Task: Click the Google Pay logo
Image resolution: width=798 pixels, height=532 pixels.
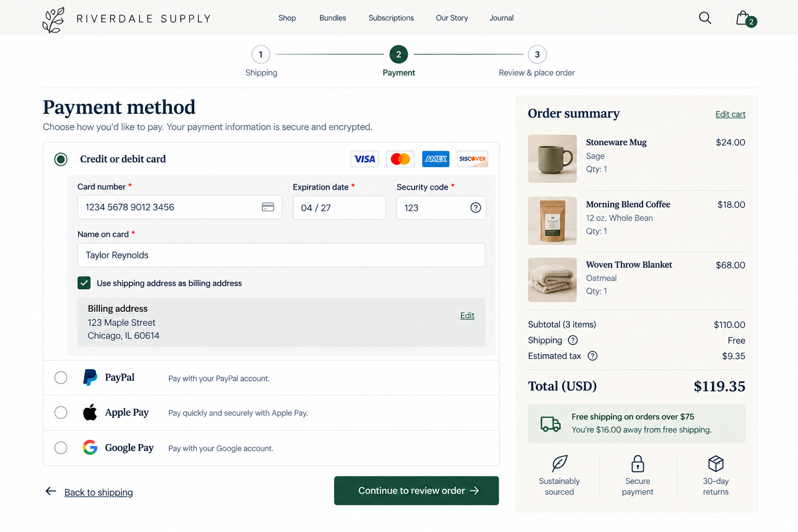Action: pos(90,447)
